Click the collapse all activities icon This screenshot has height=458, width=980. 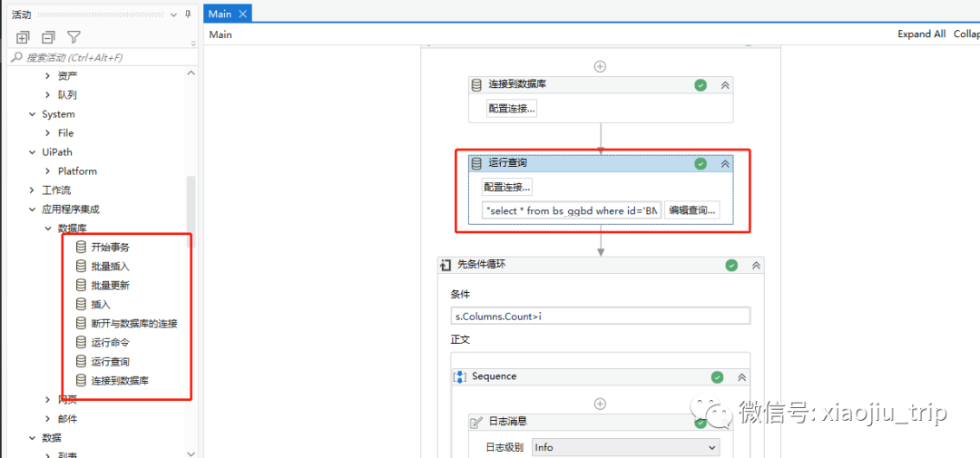tap(48, 37)
